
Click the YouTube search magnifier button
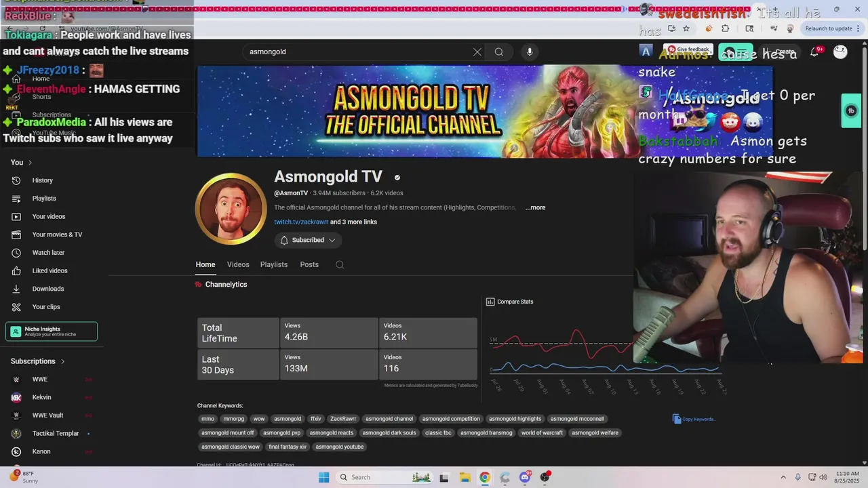point(499,52)
